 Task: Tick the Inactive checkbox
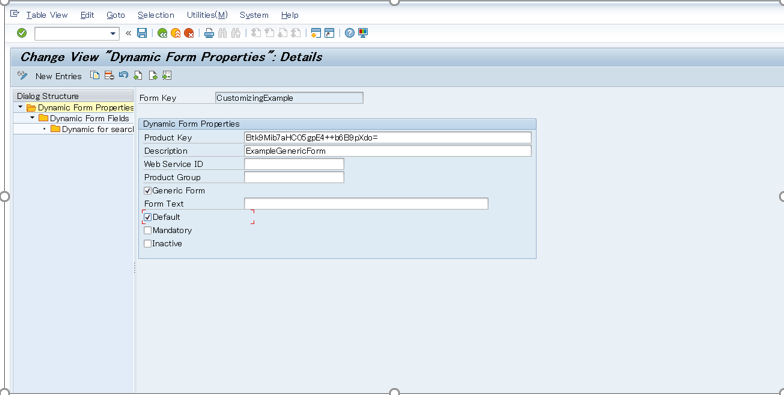[148, 244]
